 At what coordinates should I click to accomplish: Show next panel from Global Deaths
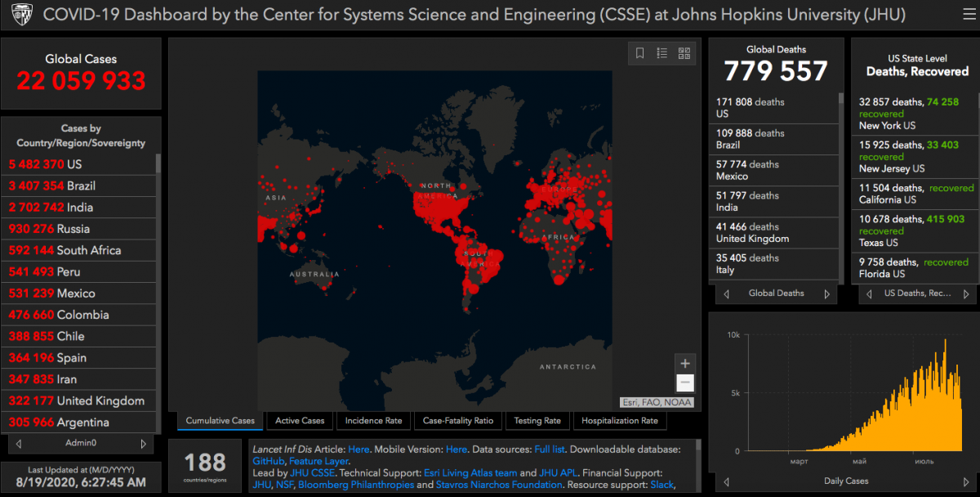pyautogui.click(x=826, y=293)
